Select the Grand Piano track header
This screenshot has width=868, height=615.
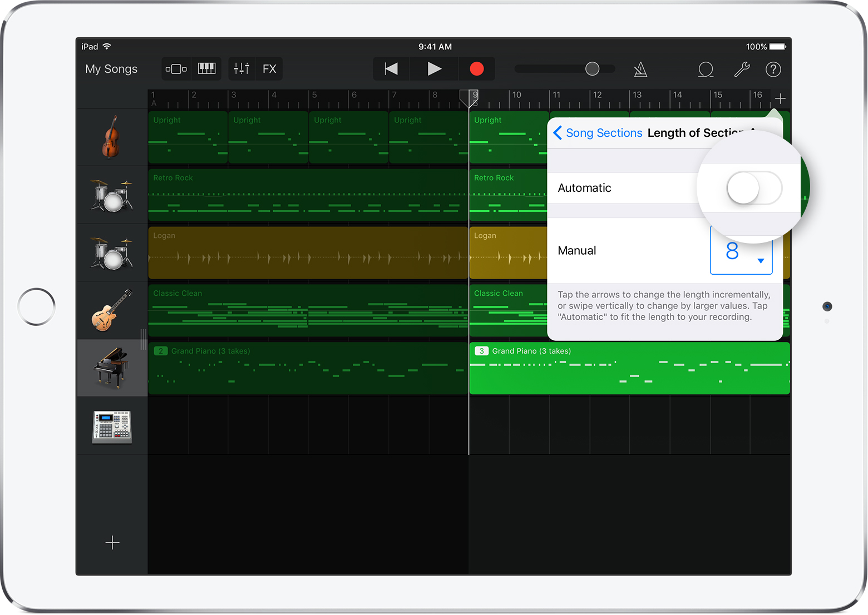click(x=112, y=368)
